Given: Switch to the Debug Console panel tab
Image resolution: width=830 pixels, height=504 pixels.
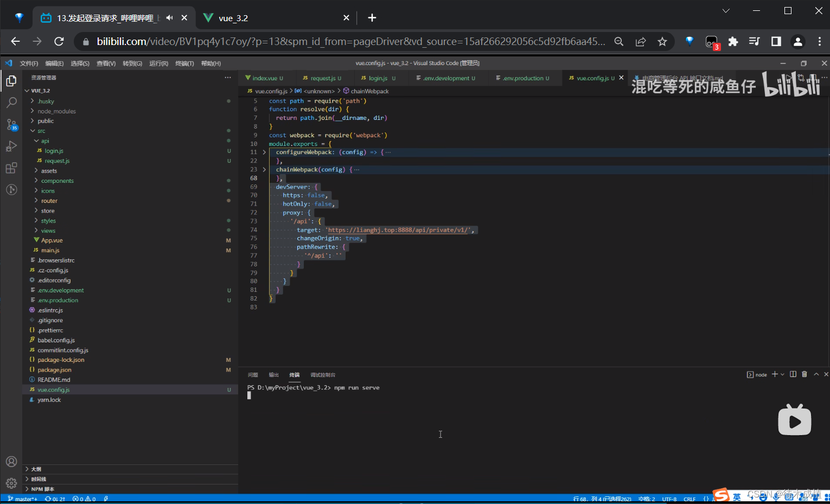Looking at the screenshot, I should (323, 375).
